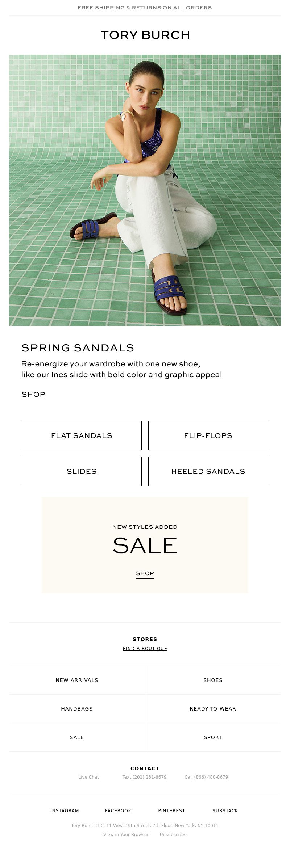Select the Flat Sandals button
290x868 pixels.
(x=82, y=435)
